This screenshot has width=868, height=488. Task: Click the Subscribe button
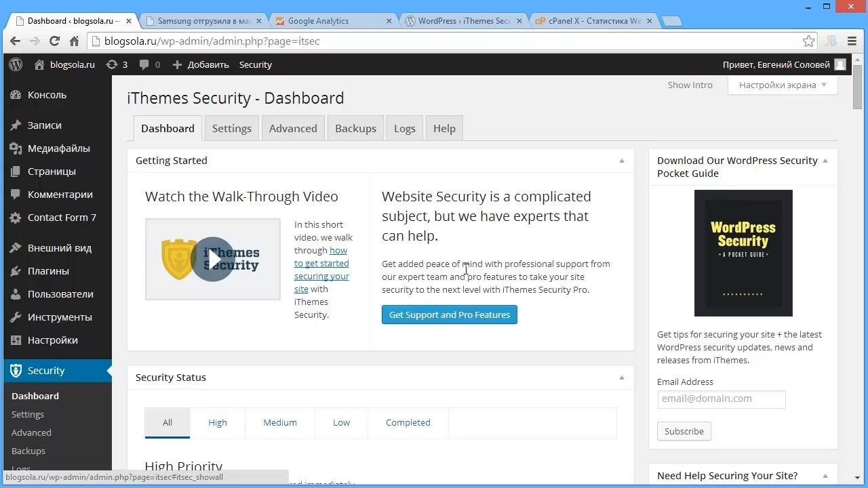(684, 431)
